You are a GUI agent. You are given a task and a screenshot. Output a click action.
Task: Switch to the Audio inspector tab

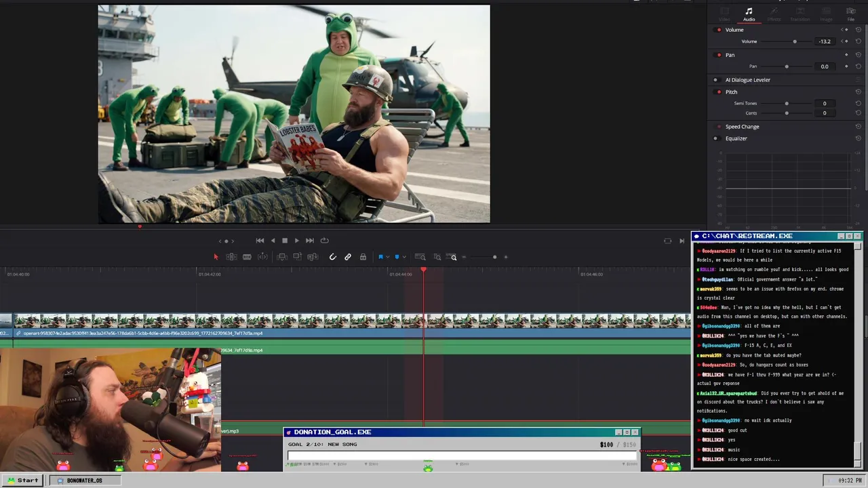point(749,14)
